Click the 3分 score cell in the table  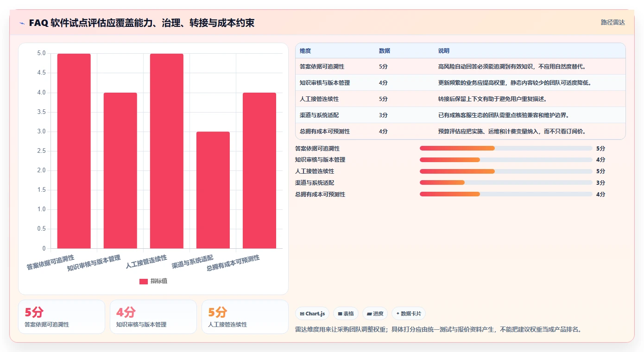[383, 115]
